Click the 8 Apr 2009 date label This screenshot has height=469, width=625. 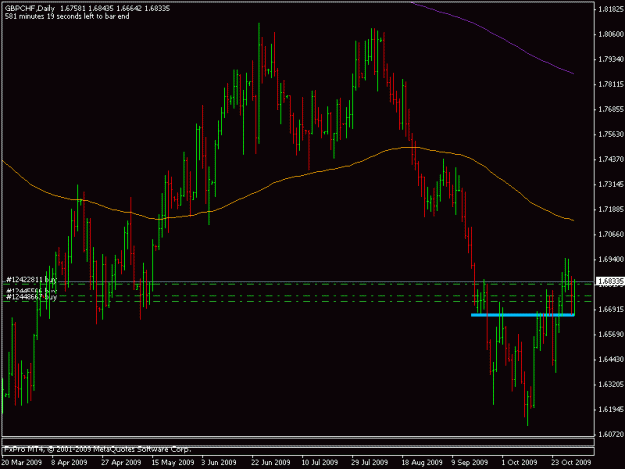(x=69, y=462)
